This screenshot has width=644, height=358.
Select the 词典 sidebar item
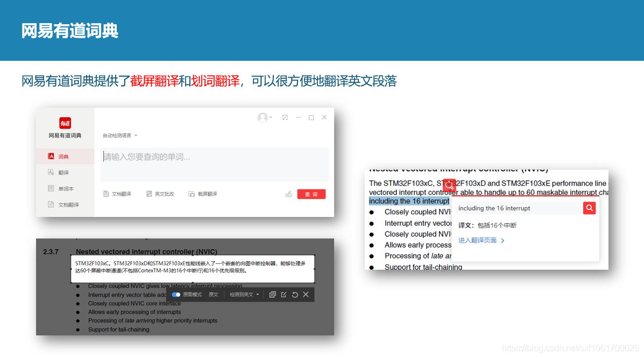click(x=65, y=157)
